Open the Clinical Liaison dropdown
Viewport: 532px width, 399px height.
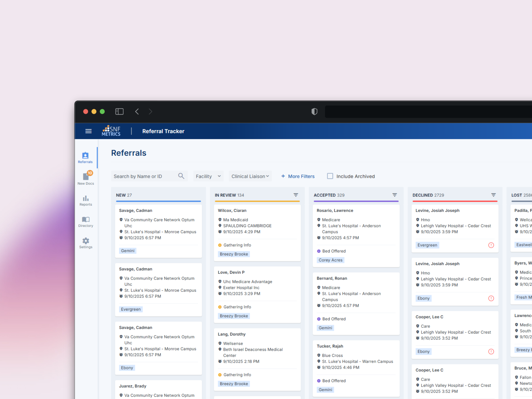pyautogui.click(x=250, y=176)
